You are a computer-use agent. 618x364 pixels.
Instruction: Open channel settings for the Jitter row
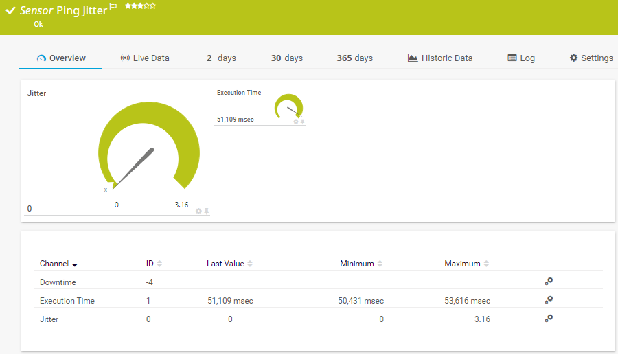click(549, 318)
